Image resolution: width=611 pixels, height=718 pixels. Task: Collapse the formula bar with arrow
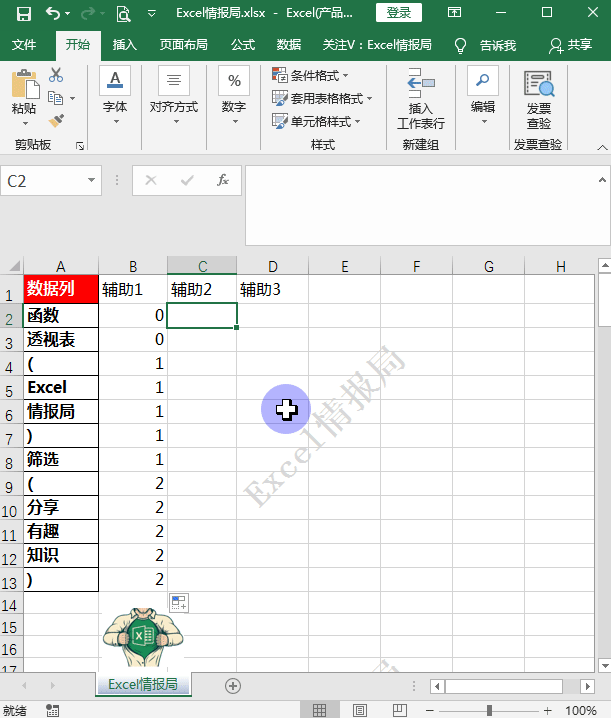602,180
